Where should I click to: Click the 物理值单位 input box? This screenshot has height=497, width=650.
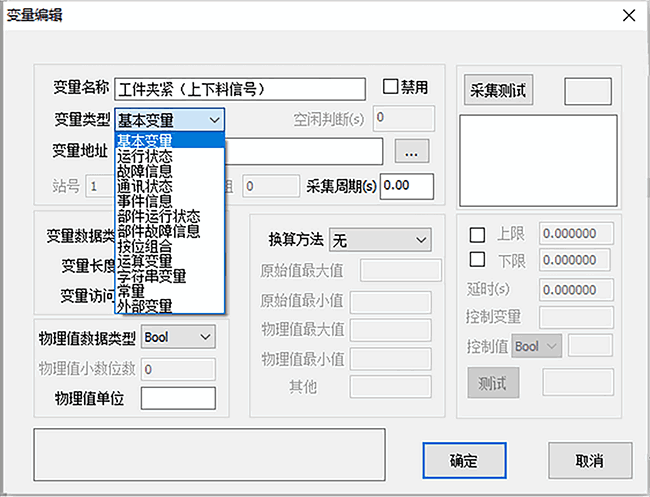point(178,398)
